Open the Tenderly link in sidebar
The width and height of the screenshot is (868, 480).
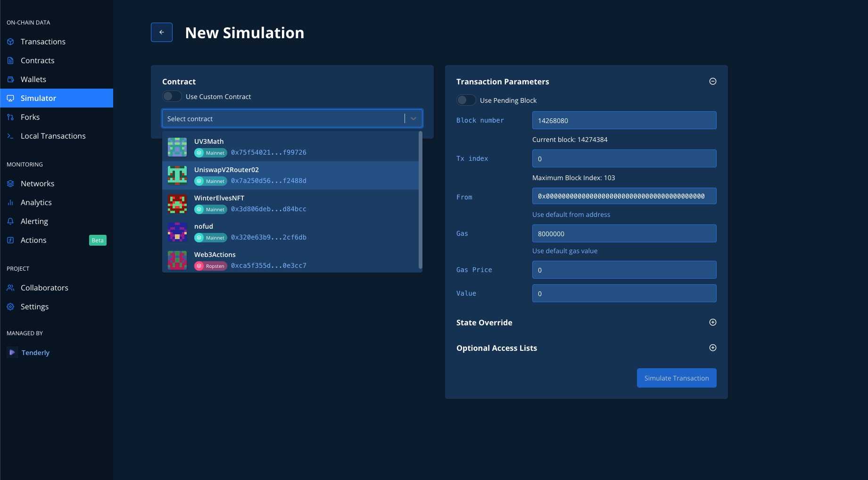(35, 353)
